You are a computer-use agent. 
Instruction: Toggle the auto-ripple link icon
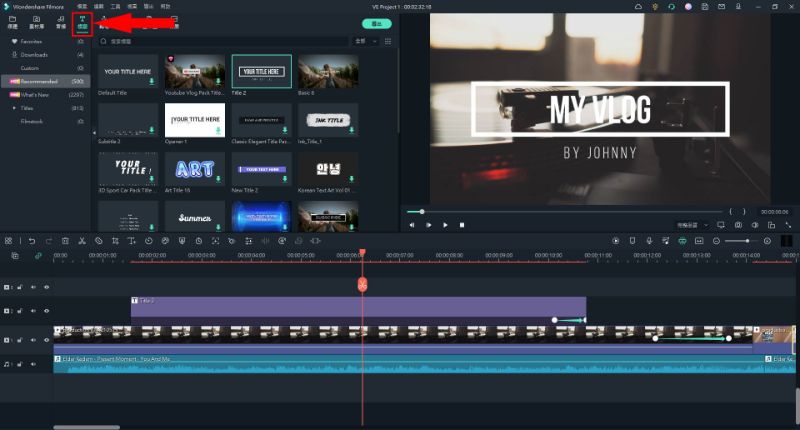pyautogui.click(x=38, y=256)
